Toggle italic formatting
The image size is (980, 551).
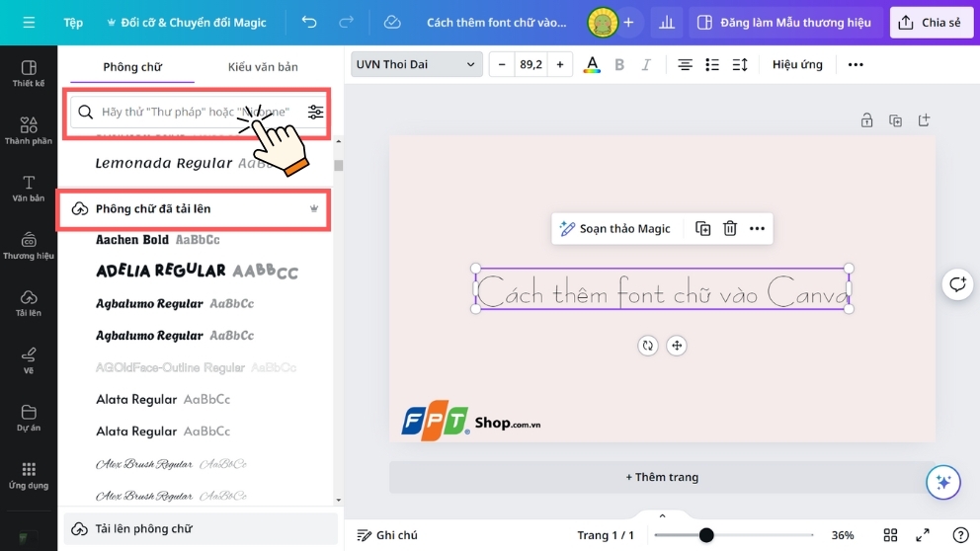pyautogui.click(x=646, y=64)
